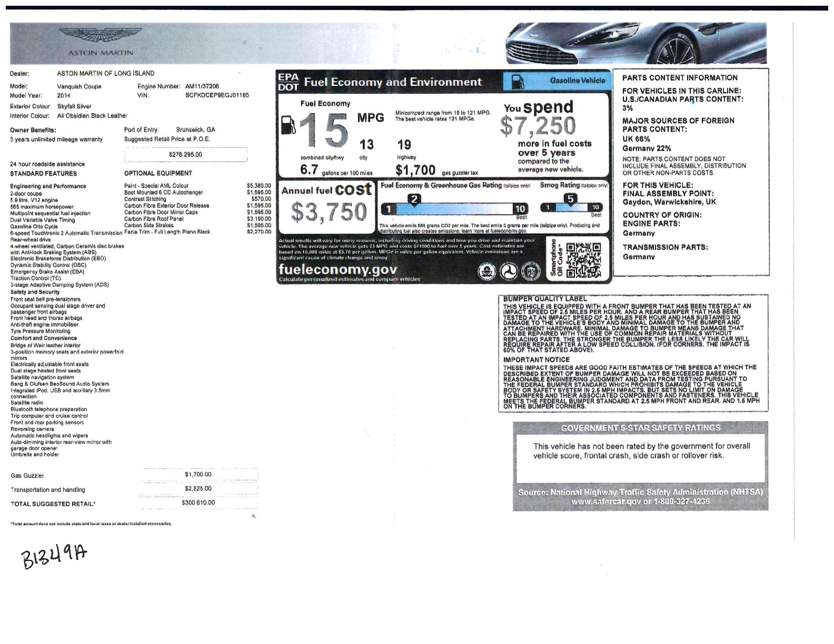Click the smartphone QR code
The height and width of the screenshot is (644, 834).
(x=583, y=259)
